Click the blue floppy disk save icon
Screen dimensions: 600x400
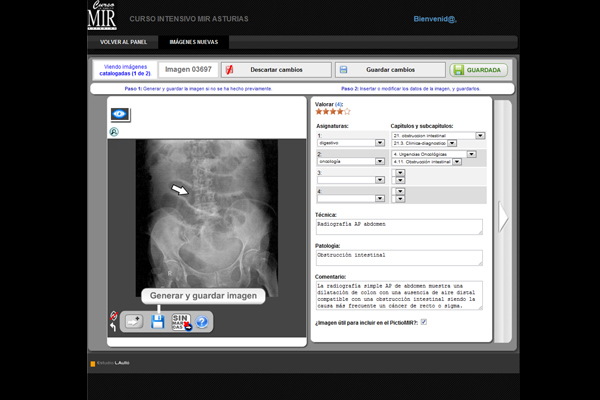158,322
